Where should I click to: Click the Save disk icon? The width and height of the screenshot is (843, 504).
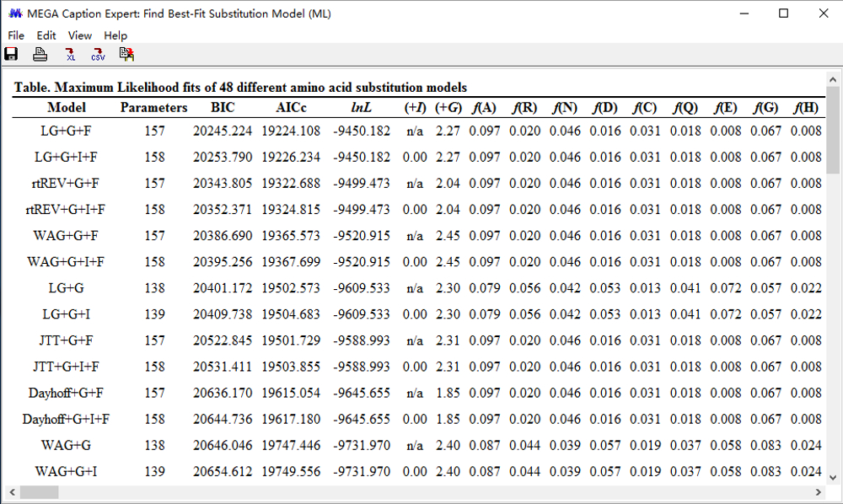[x=12, y=55]
